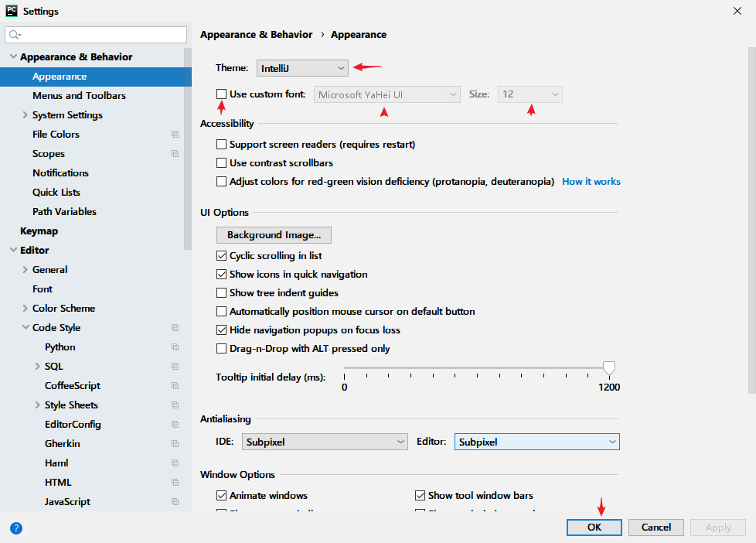Click the tooltip delay slider track near 0
The image size is (756, 543).
click(347, 367)
